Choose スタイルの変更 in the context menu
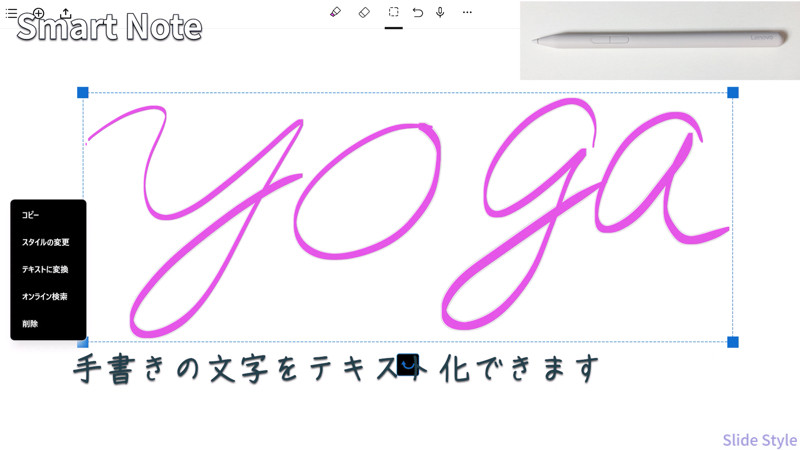The image size is (800, 450). pyautogui.click(x=45, y=242)
